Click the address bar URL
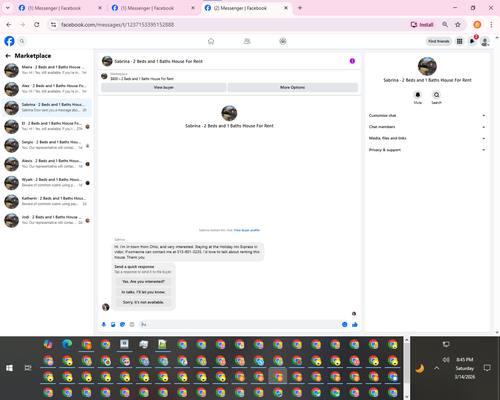500x400 pixels. 117,25
